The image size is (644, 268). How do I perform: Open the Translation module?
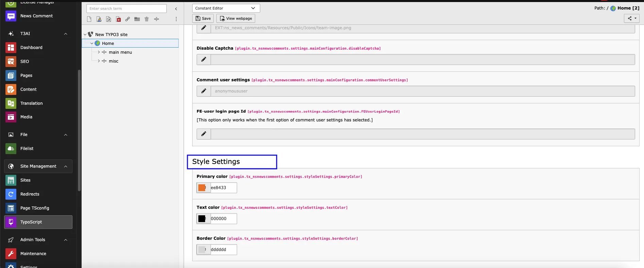coord(31,103)
